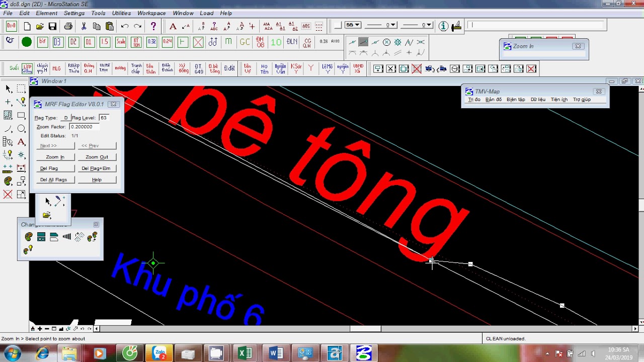The height and width of the screenshot is (362, 644).
Task: Toggle the Center snap mode icon
Action: 386,42
